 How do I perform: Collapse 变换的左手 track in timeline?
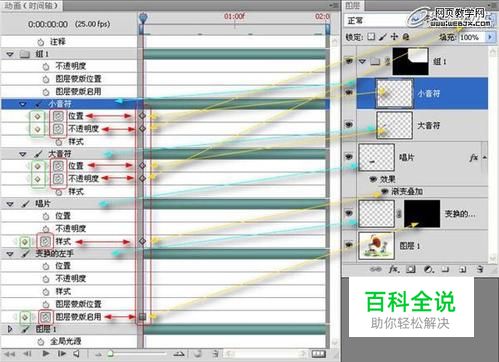(10, 254)
